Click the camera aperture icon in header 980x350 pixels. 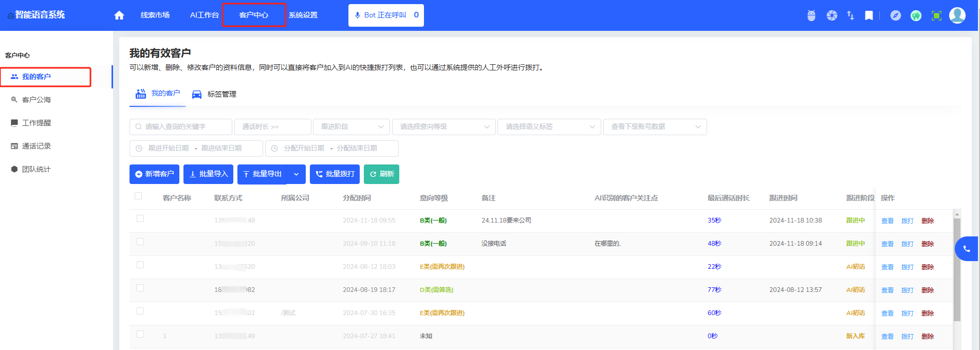pos(832,15)
